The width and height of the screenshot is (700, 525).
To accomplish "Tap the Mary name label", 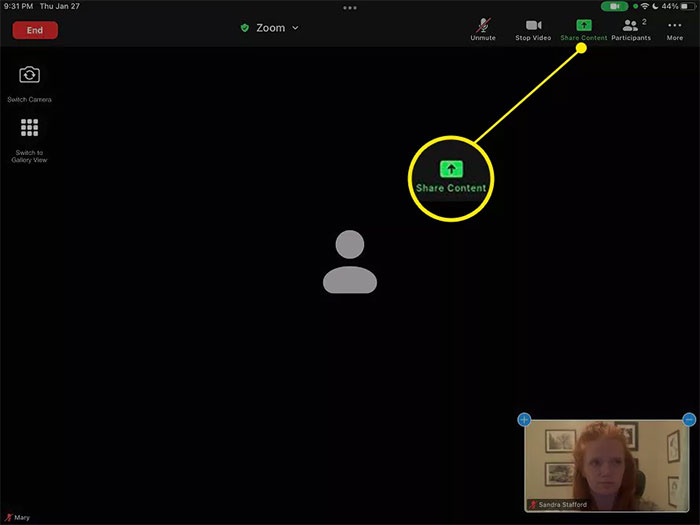I will (22, 518).
